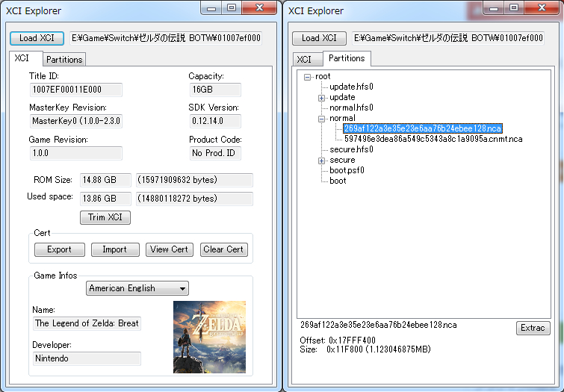This screenshot has width=564, height=392.
Task: Click the Offset 0x17FFF400 text
Action: coord(338,340)
